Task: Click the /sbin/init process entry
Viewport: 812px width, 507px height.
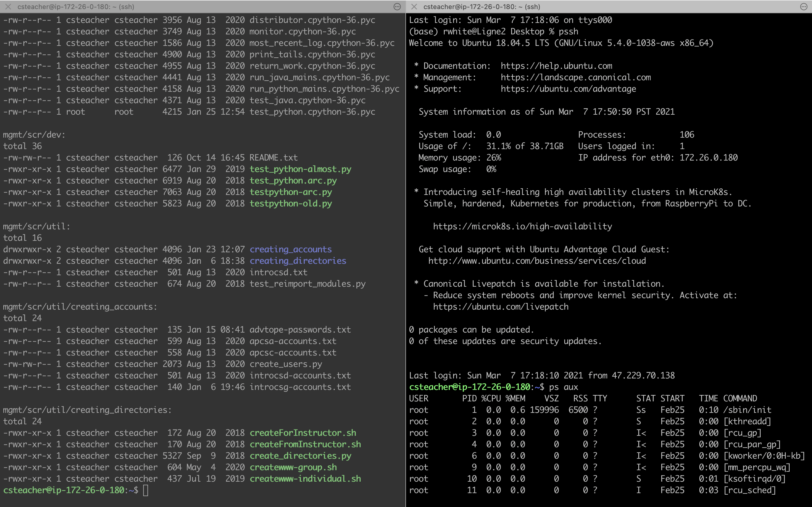Action: pos(747,410)
